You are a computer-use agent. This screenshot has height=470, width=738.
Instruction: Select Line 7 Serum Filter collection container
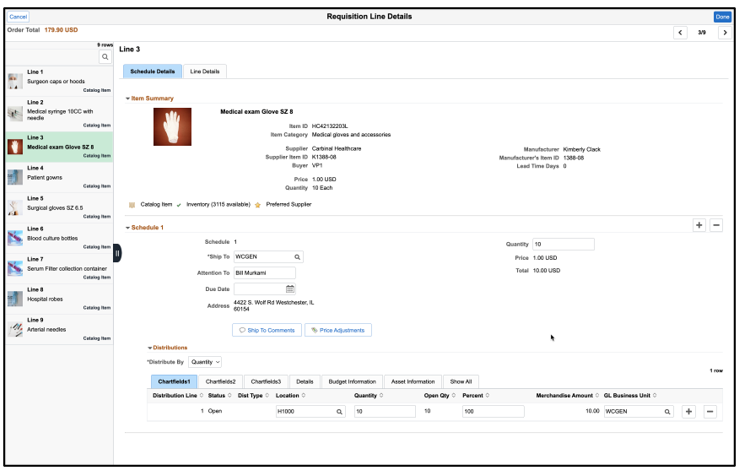tap(59, 268)
